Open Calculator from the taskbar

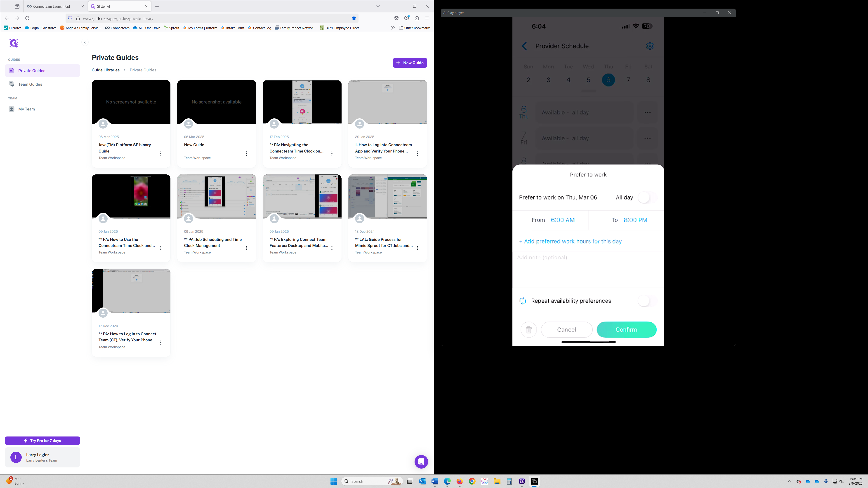tap(509, 481)
